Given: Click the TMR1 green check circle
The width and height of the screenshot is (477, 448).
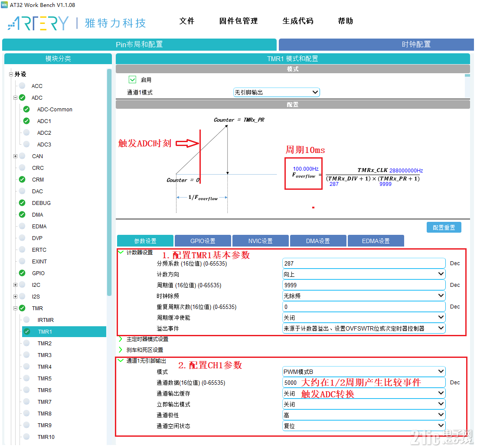Looking at the screenshot, I should pyautogui.click(x=27, y=331).
